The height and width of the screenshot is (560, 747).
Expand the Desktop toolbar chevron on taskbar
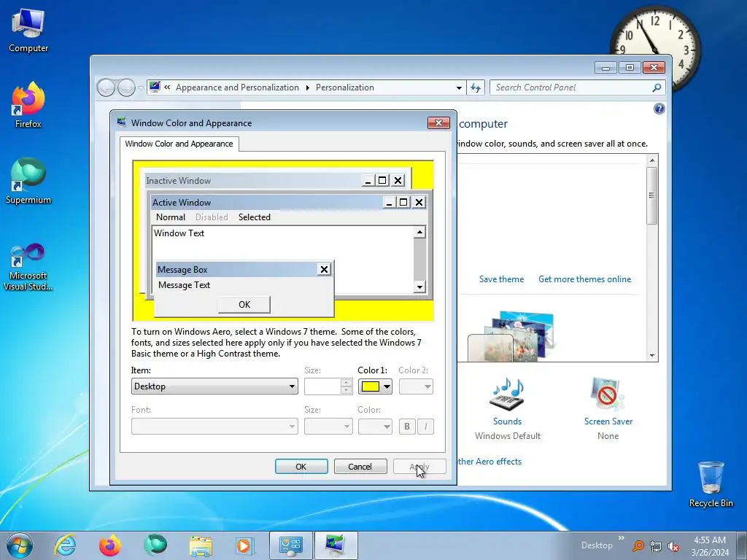click(622, 538)
